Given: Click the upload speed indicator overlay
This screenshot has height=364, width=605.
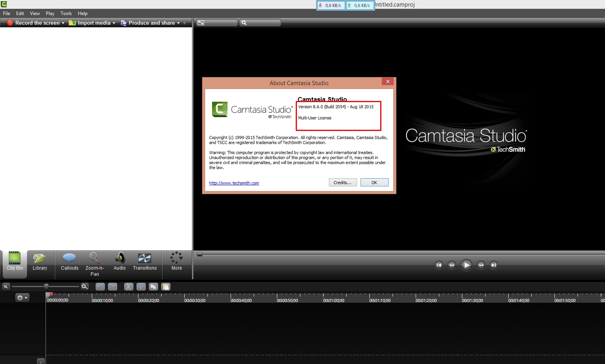Looking at the screenshot, I should 360,5.
